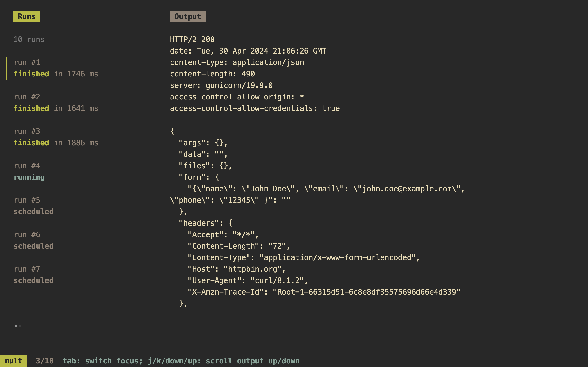Click the mult badge in status bar
The width and height of the screenshot is (588, 367).
(x=13, y=361)
